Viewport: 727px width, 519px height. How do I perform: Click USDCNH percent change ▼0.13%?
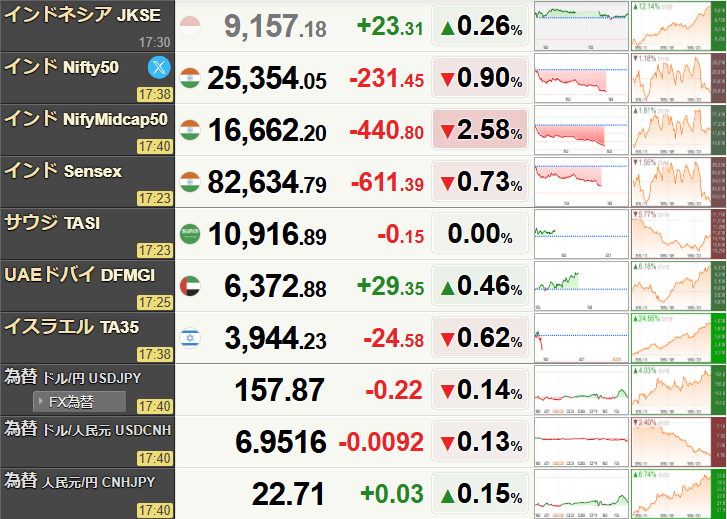(x=480, y=442)
